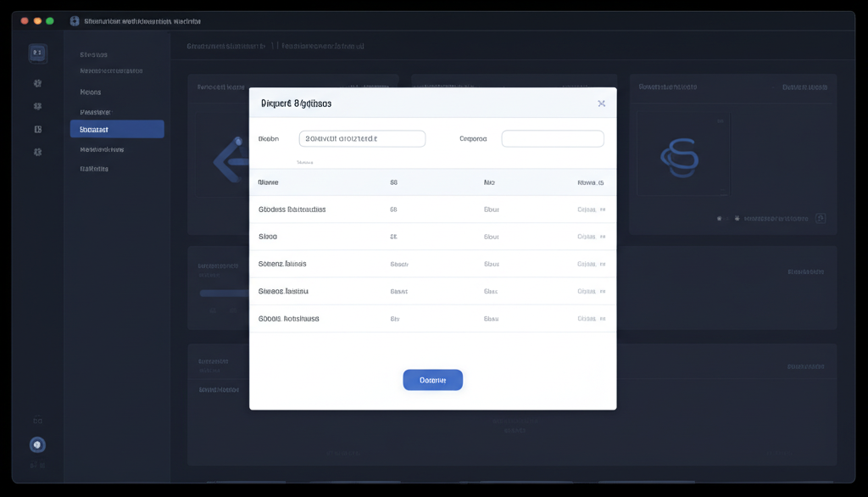This screenshot has height=497, width=868.
Task: Click the second gear icon in the left rail
Action: click(x=37, y=106)
